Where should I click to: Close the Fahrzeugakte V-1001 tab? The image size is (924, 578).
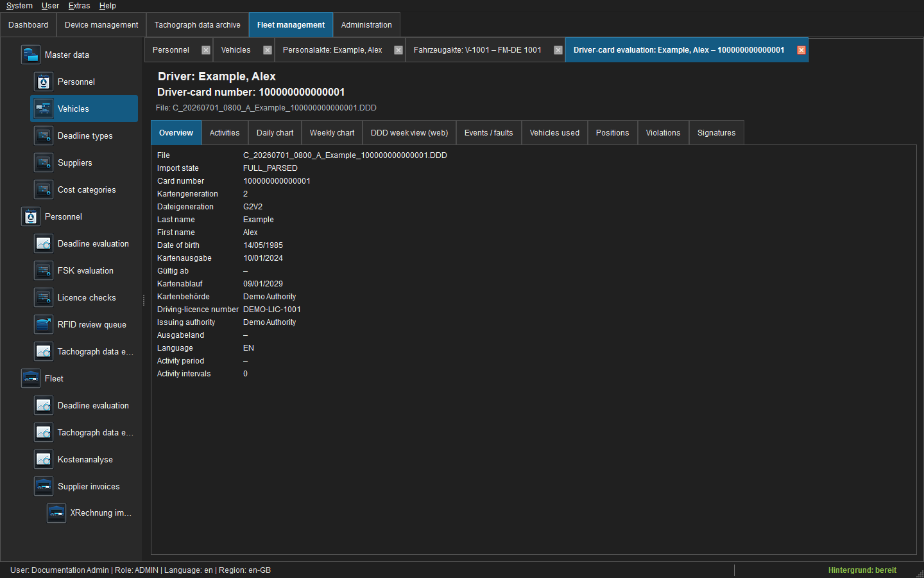tap(558, 50)
